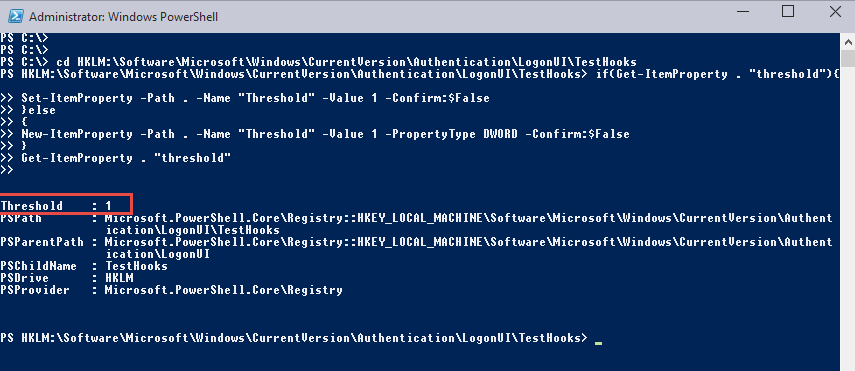855x371 pixels.
Task: Click the PSParentPath output line
Action: [x=416, y=248]
